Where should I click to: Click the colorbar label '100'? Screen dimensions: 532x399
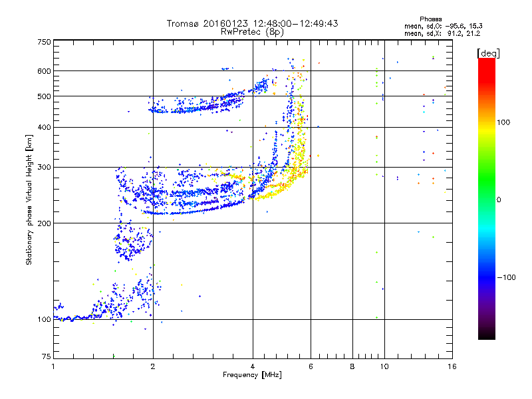[503, 122]
